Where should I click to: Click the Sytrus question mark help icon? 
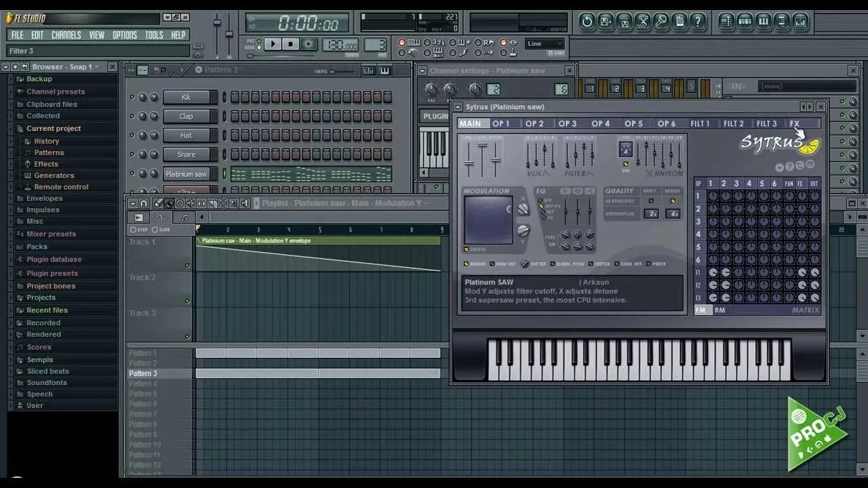click(789, 167)
